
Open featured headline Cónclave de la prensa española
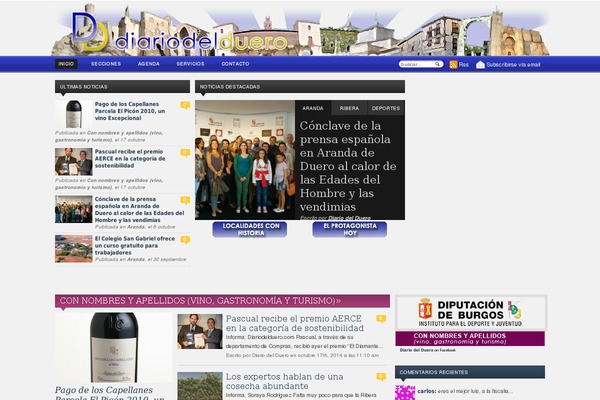click(348, 166)
